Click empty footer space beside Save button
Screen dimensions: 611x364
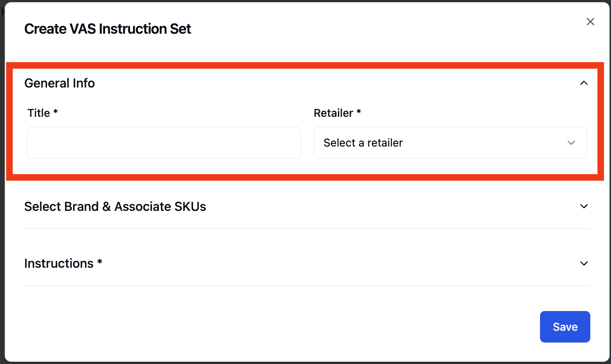pos(280,327)
